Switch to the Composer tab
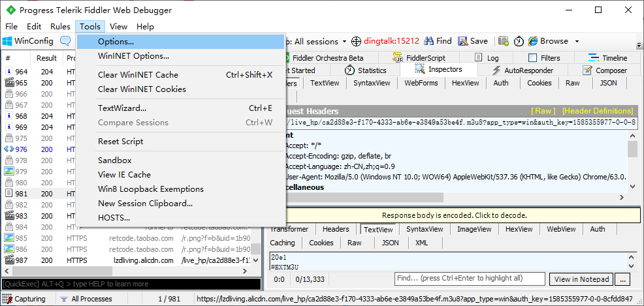 click(605, 70)
